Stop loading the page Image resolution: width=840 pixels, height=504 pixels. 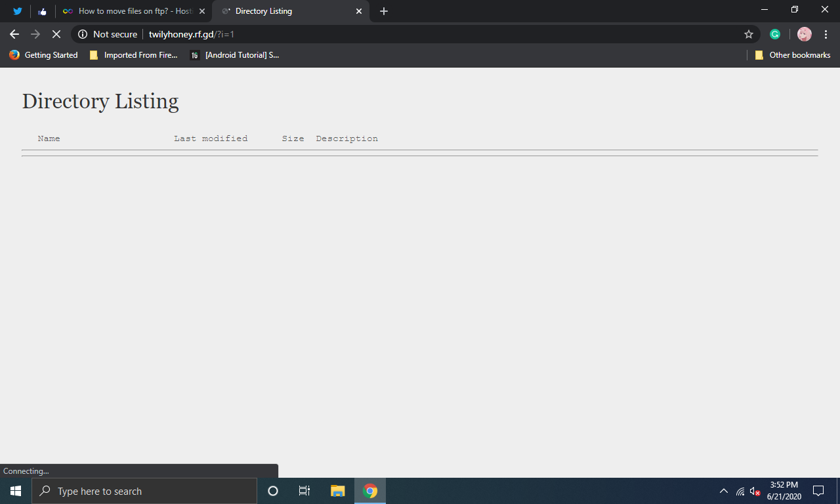56,34
